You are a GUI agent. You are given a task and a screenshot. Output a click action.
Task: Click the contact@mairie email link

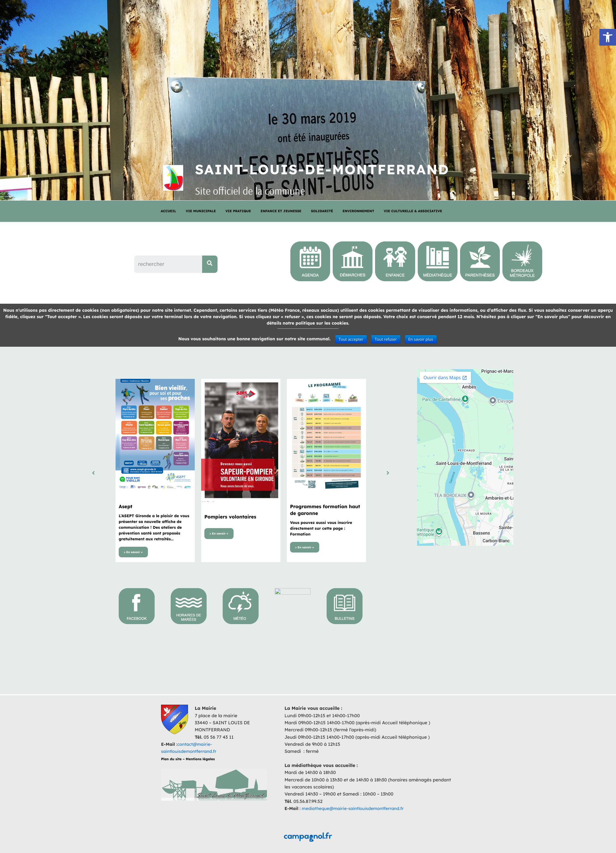[189, 748]
